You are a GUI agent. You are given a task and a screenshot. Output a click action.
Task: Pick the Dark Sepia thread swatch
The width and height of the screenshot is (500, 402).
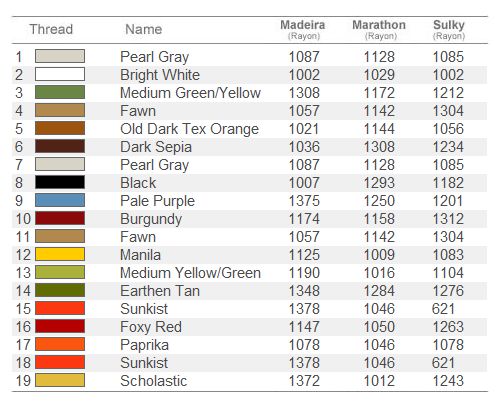tap(60, 146)
